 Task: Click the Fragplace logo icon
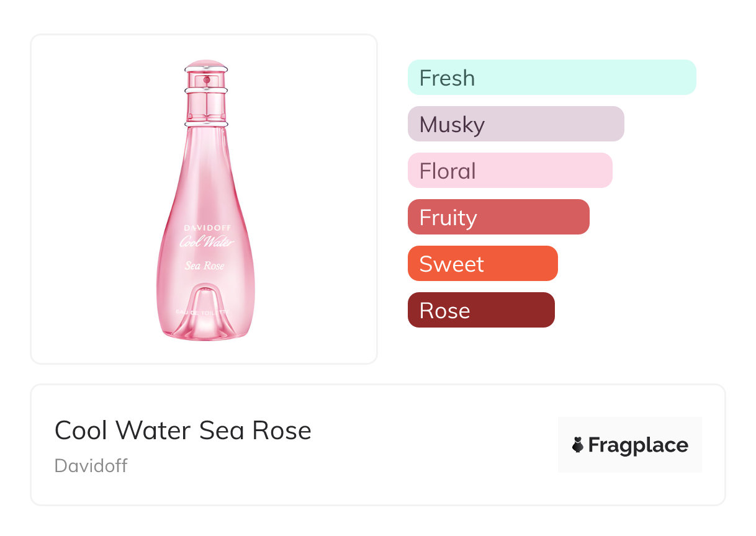[x=578, y=445]
